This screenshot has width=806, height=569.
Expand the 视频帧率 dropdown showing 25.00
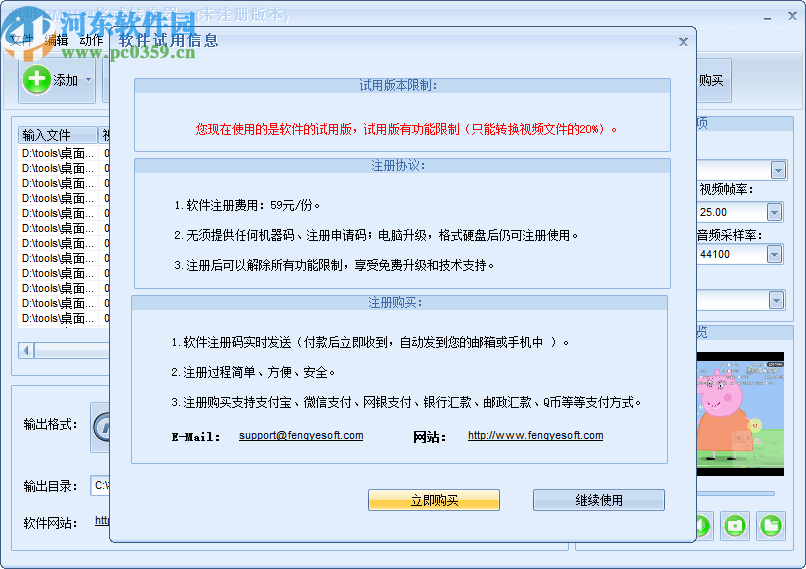[x=775, y=212]
